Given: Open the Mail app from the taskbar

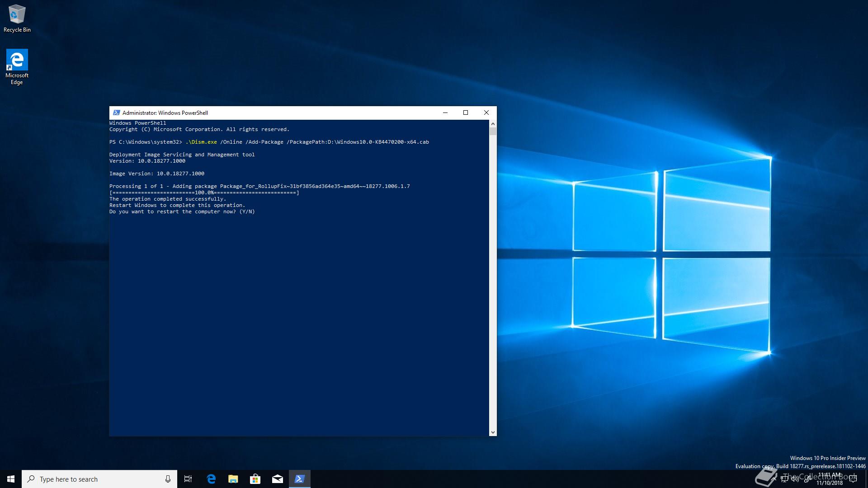Looking at the screenshot, I should pyautogui.click(x=278, y=479).
